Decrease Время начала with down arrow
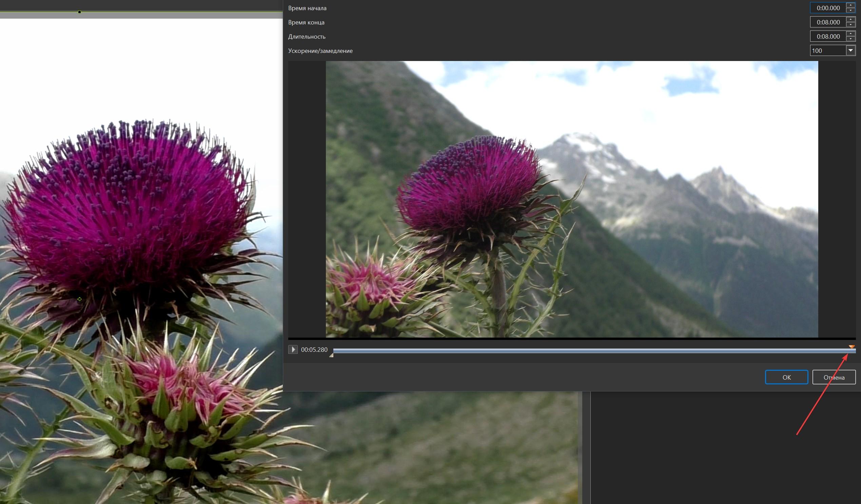 coord(850,10)
